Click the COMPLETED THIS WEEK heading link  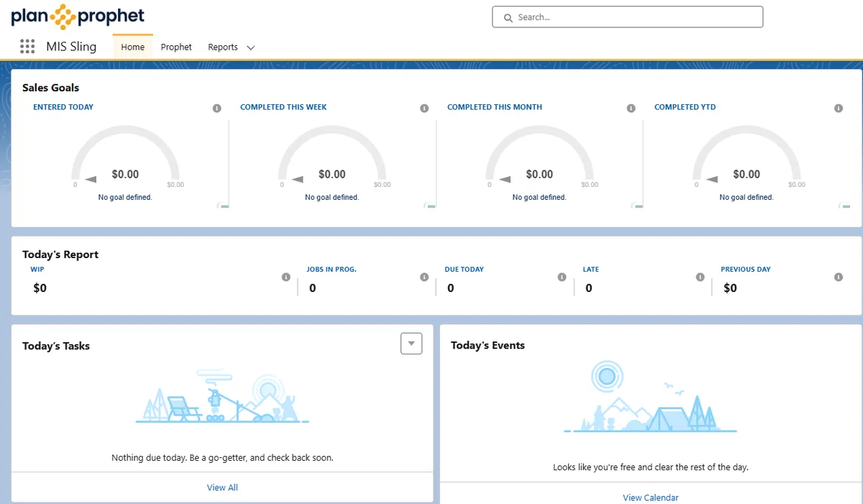(x=283, y=107)
